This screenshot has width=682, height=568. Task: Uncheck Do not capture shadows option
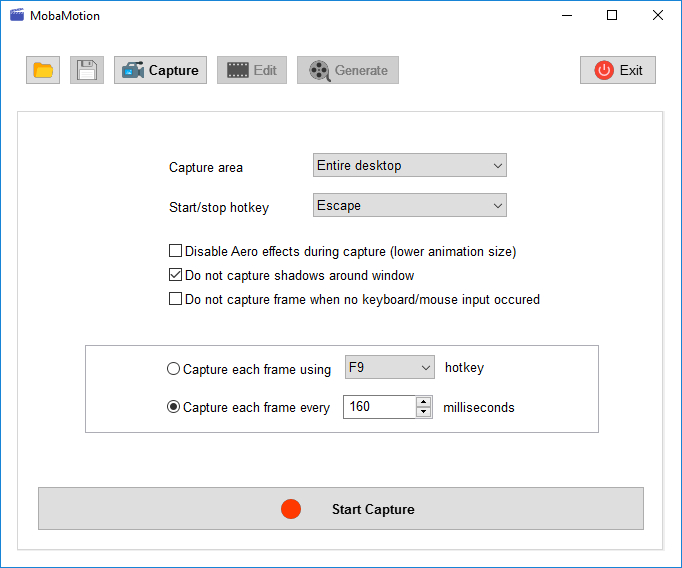coord(176,275)
